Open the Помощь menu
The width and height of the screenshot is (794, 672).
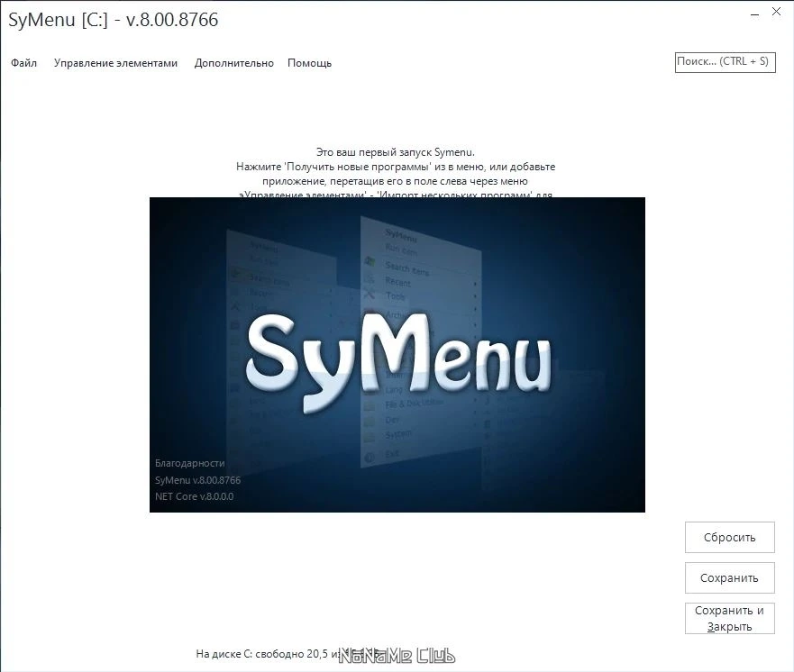309,63
